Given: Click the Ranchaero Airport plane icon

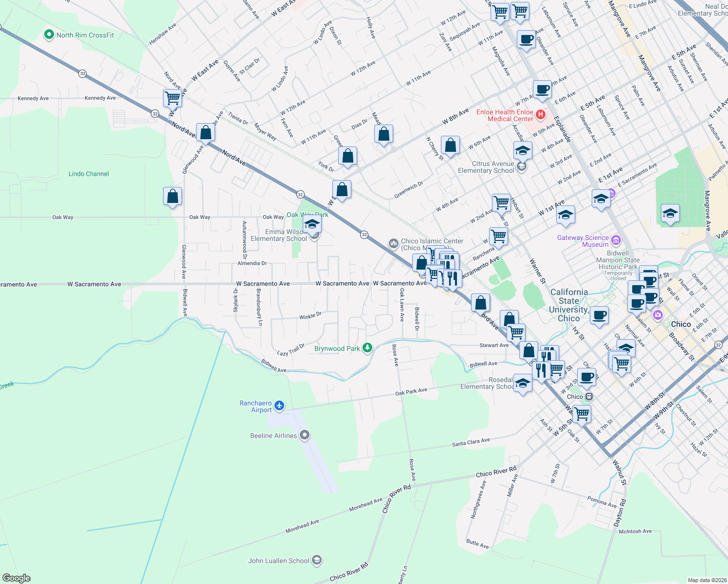Looking at the screenshot, I should pyautogui.click(x=279, y=405).
